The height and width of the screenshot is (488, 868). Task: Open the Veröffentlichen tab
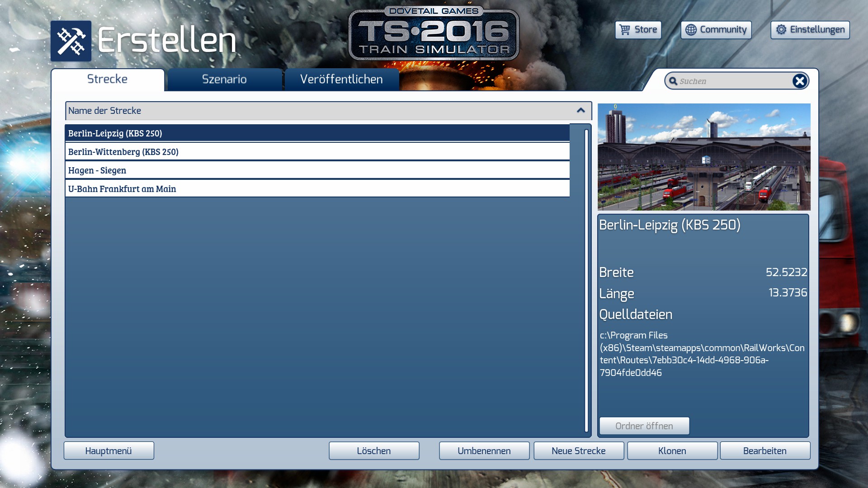tap(341, 80)
